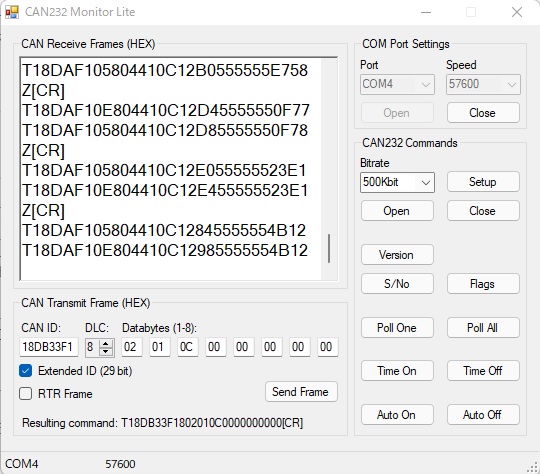
Task: Open the disabled COM4 port dropdown
Action: [397, 84]
